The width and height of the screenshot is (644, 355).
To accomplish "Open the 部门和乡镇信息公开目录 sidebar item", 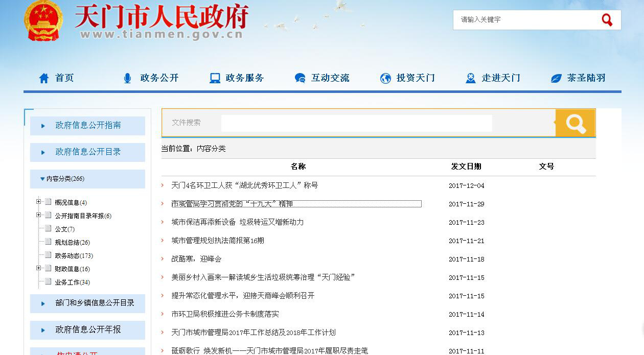I will pos(95,303).
